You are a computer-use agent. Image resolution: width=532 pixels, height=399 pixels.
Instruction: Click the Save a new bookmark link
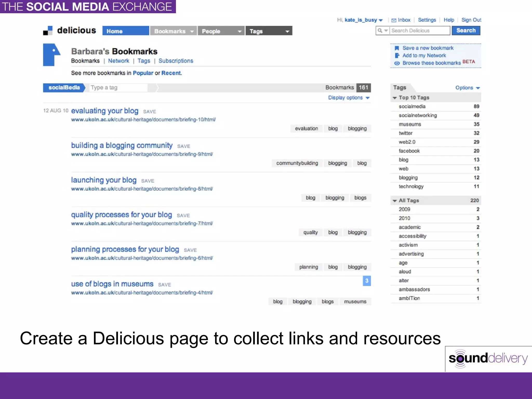[x=428, y=48]
